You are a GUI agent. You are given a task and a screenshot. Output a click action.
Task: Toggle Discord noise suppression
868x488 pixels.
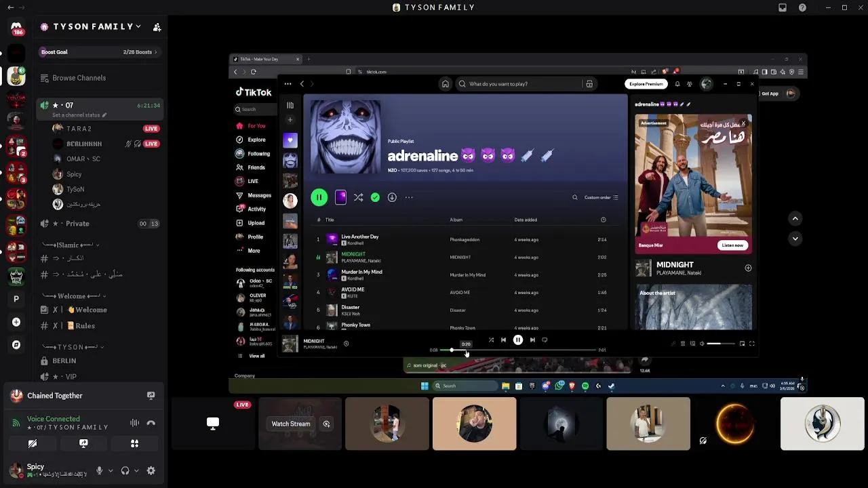coord(134,423)
